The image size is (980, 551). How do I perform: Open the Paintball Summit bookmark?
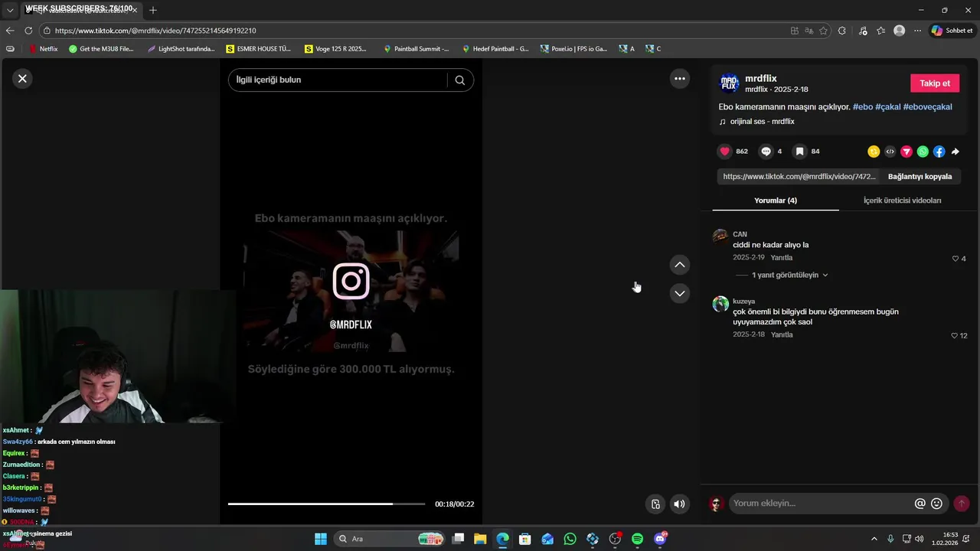[x=416, y=49]
